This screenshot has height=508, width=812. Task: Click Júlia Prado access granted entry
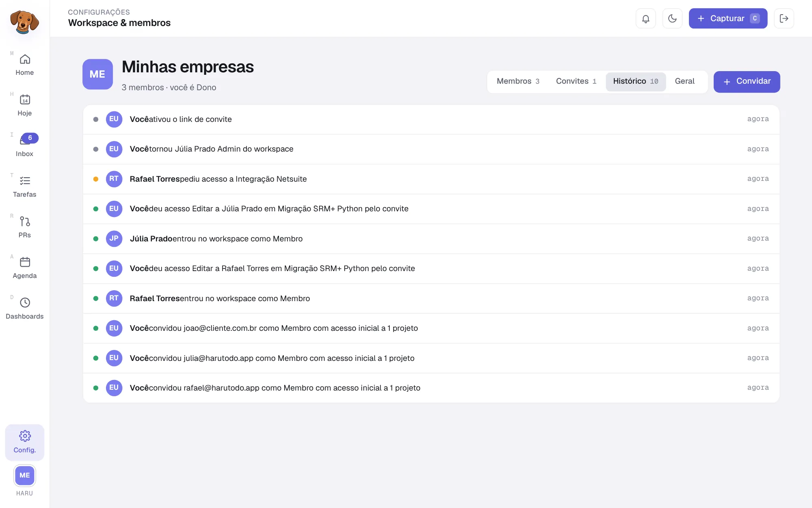(431, 209)
